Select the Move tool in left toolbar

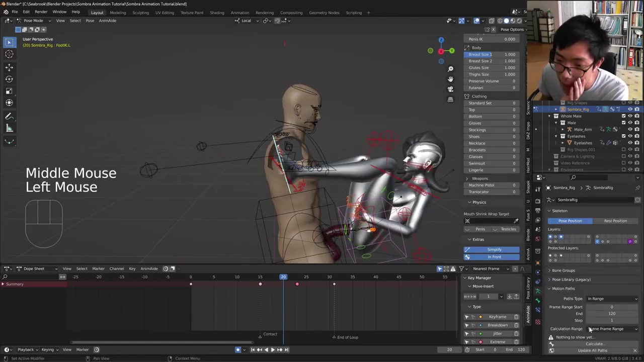pos(9,67)
